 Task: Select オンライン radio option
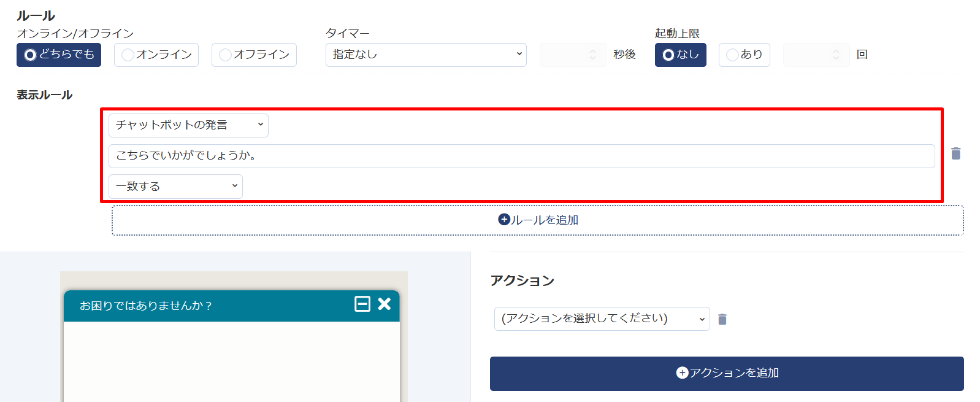point(156,55)
